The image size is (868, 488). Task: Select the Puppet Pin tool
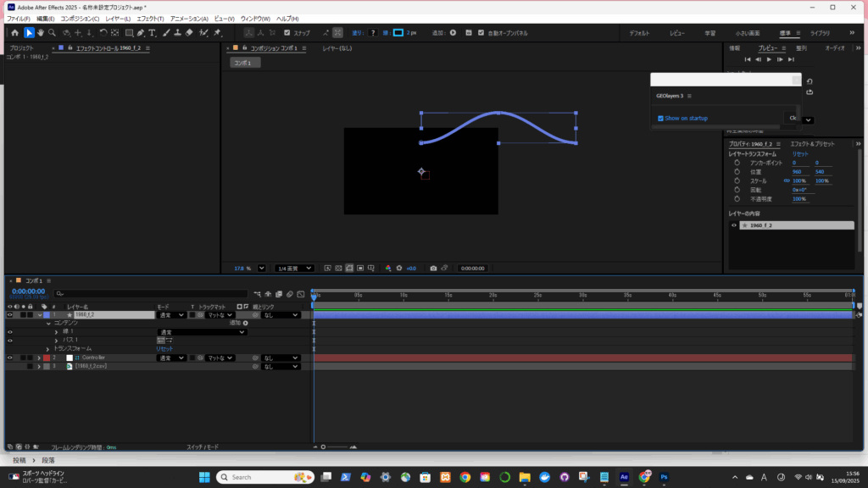(217, 33)
